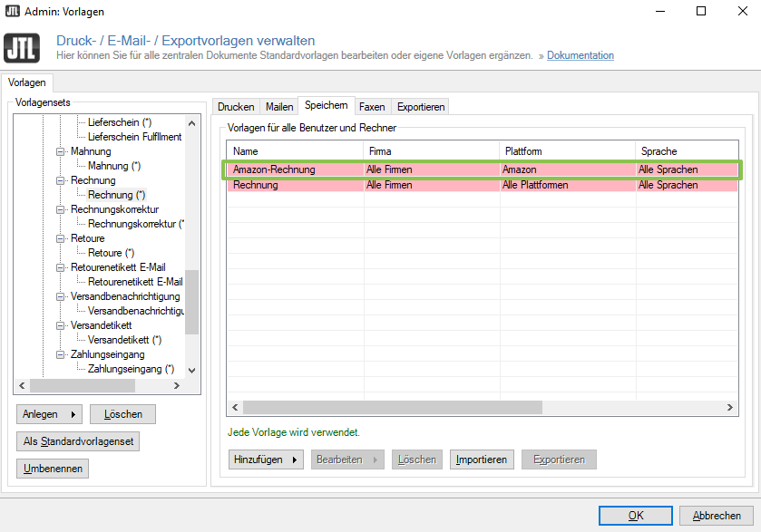Viewport: 761px width, 532px height.
Task: Open the Anlegen dropdown button
Action: point(48,414)
